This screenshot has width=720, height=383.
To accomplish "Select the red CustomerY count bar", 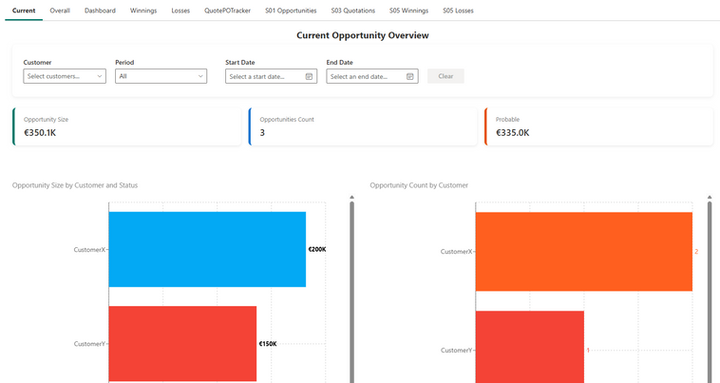I will (x=529, y=347).
